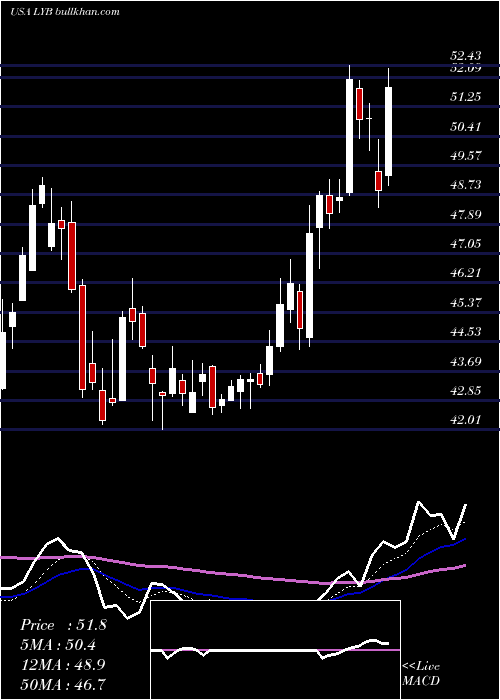Select the 45.37 price axis label
Screen dimensions: 500x700
coord(466,303)
